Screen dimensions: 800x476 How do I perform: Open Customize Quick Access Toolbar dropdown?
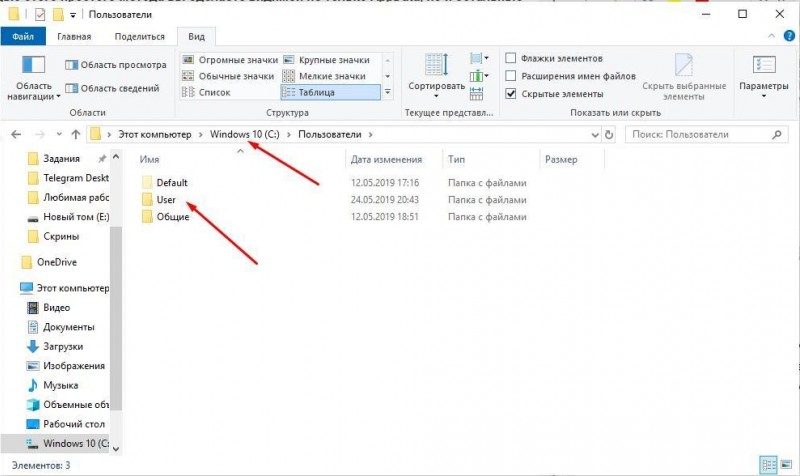pos(73,15)
